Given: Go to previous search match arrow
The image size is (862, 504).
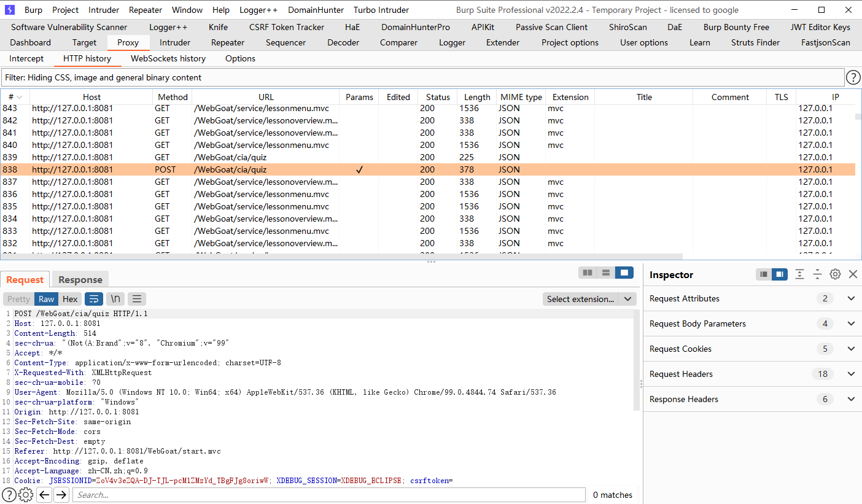Looking at the screenshot, I should [x=44, y=495].
